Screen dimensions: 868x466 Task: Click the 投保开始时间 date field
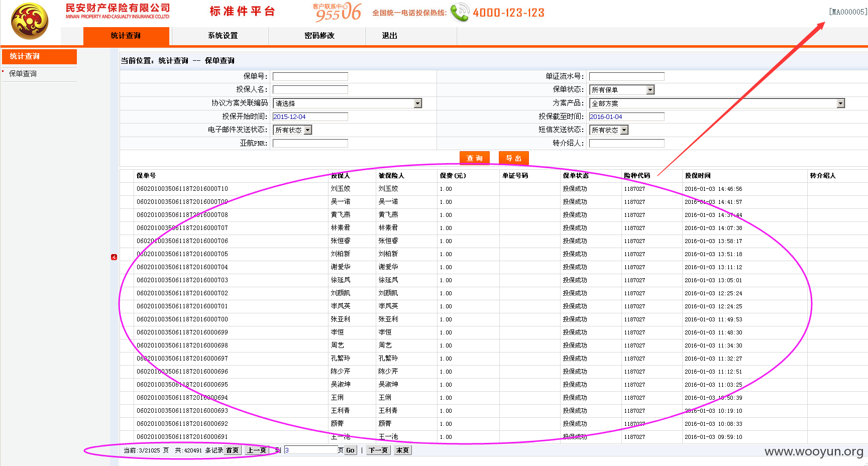(310, 117)
